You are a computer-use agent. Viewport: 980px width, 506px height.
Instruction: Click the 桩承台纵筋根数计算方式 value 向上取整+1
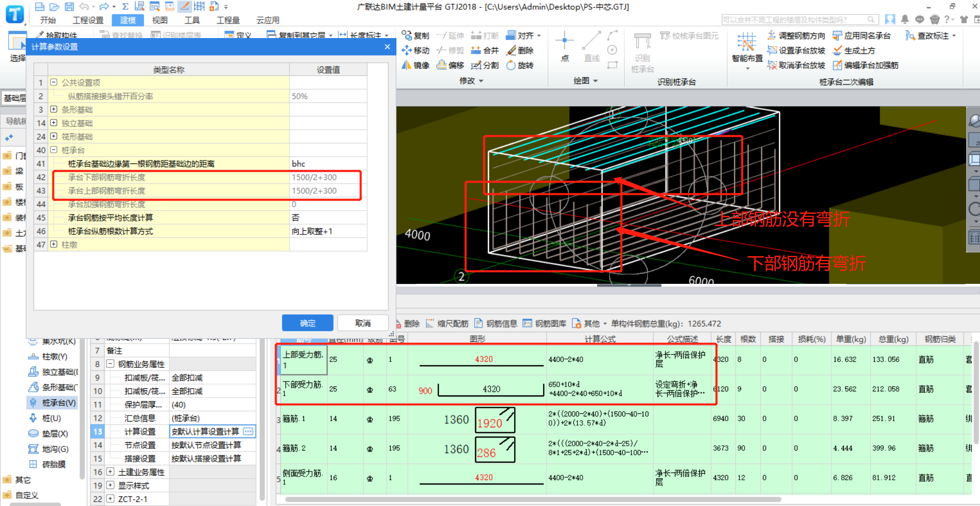point(328,231)
